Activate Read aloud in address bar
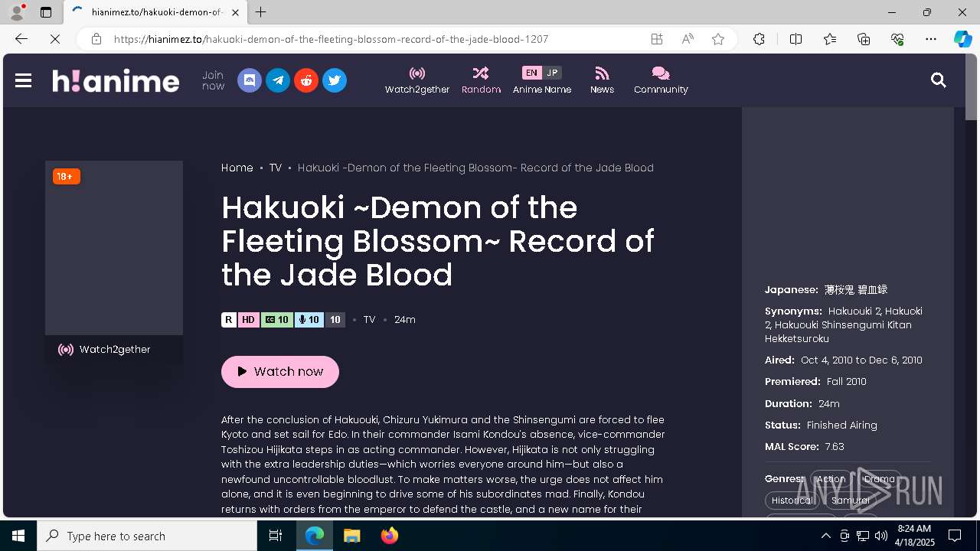 point(688,39)
